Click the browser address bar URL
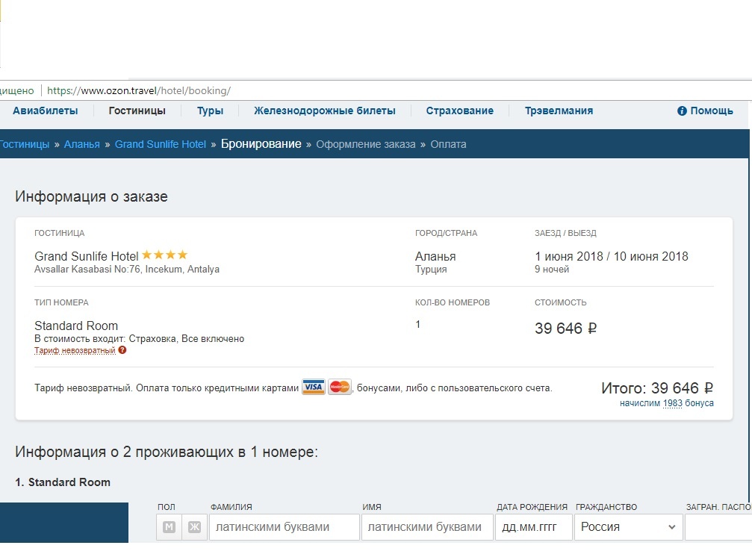Screen dimensions: 752x560 click(139, 90)
